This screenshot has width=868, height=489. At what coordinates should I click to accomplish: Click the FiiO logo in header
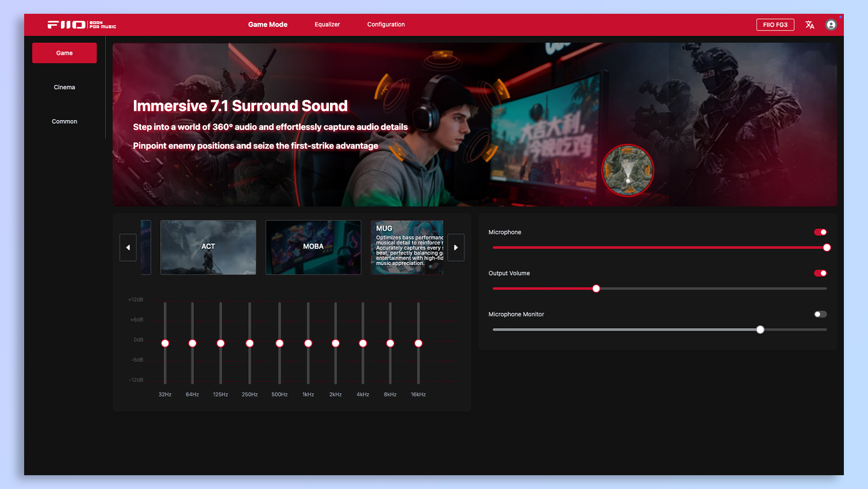82,25
